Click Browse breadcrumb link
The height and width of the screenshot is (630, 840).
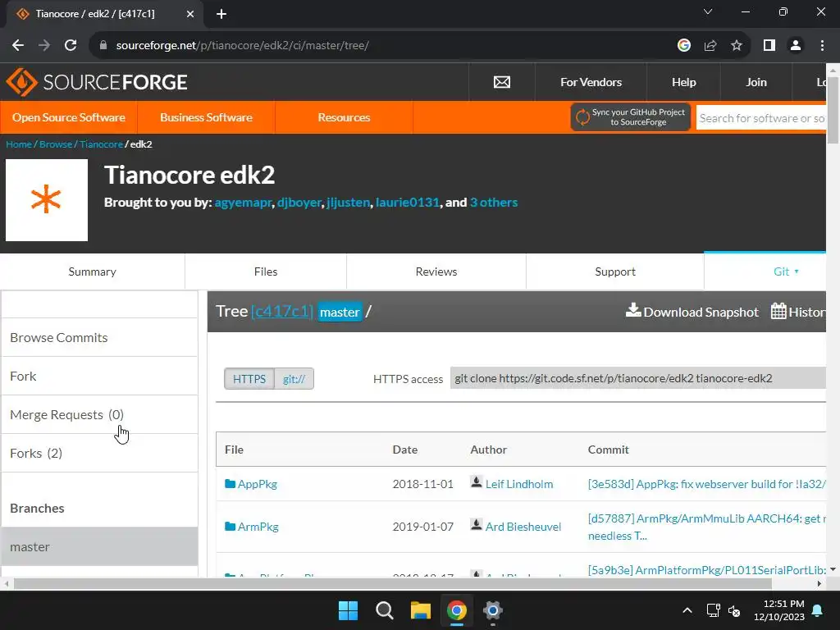tap(56, 144)
